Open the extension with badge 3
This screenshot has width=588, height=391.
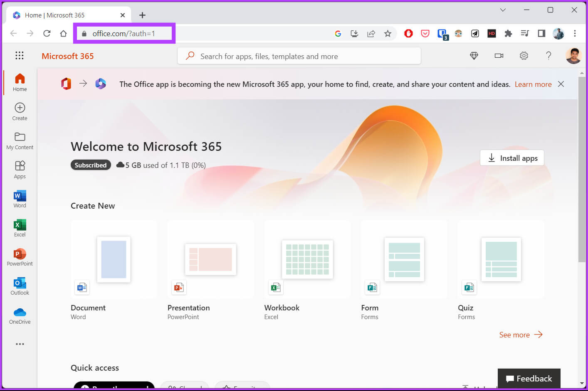tap(442, 34)
